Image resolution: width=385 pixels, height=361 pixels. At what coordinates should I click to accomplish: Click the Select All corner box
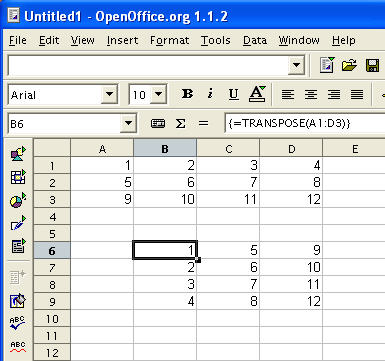point(52,148)
